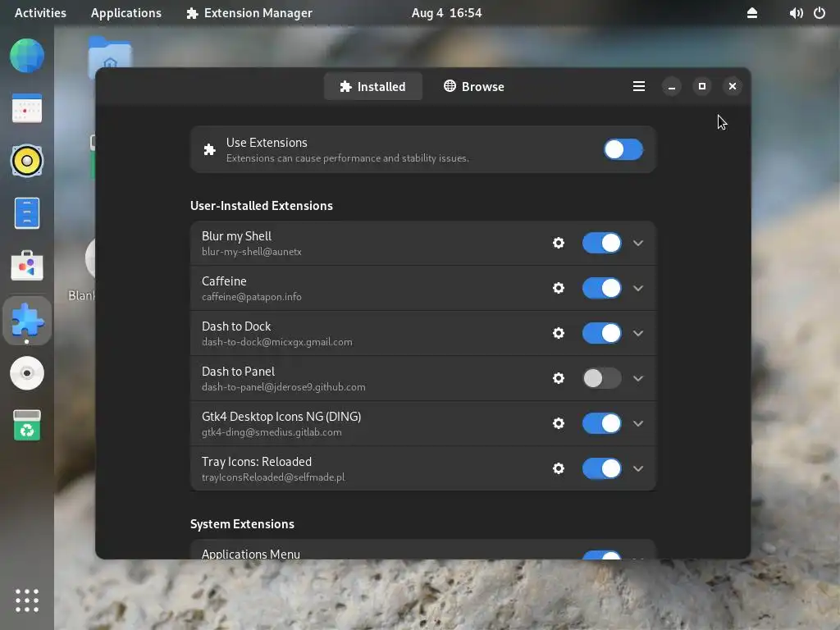Image resolution: width=840 pixels, height=630 pixels.
Task: Click trayIconsReloaded@selfmade.pl identifier
Action: tap(273, 477)
